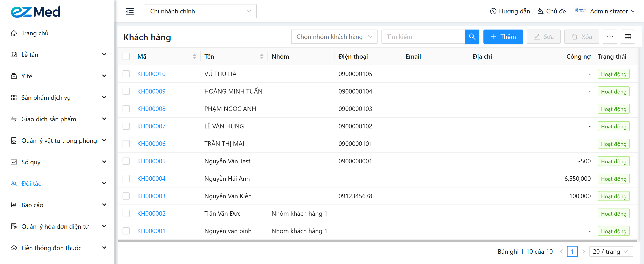Go to next page arrow
644x264 pixels.
(583, 251)
